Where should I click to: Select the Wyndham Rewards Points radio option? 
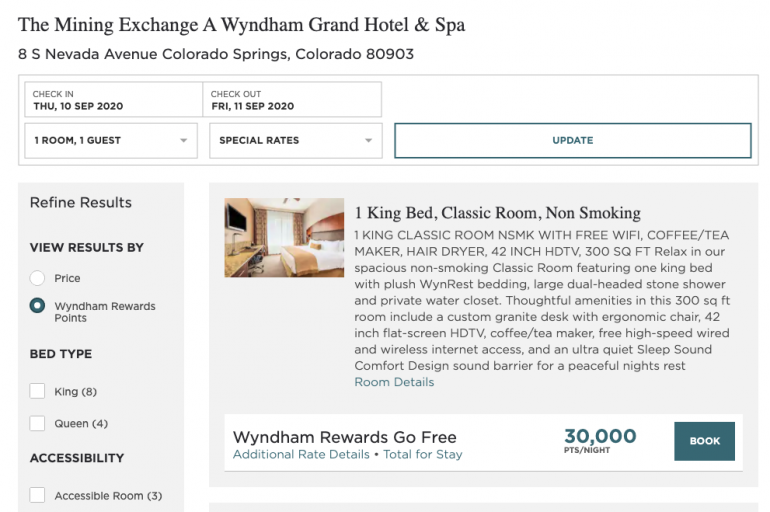38,306
